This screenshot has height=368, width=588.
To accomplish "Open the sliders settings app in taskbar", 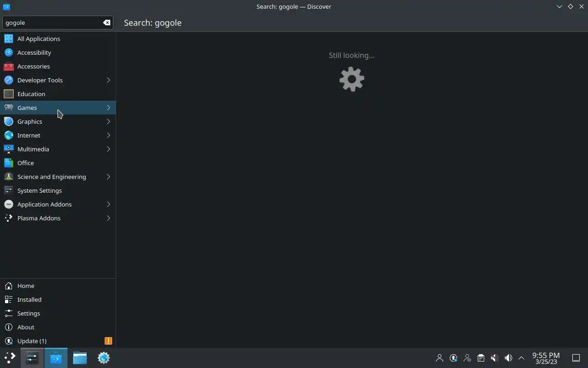I will pyautogui.click(x=32, y=358).
